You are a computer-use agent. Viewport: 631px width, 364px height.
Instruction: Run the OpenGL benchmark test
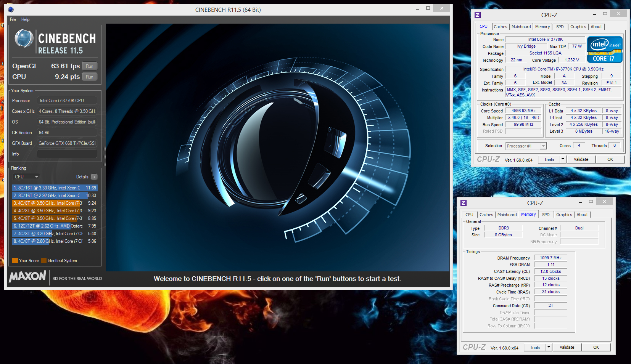coord(90,66)
